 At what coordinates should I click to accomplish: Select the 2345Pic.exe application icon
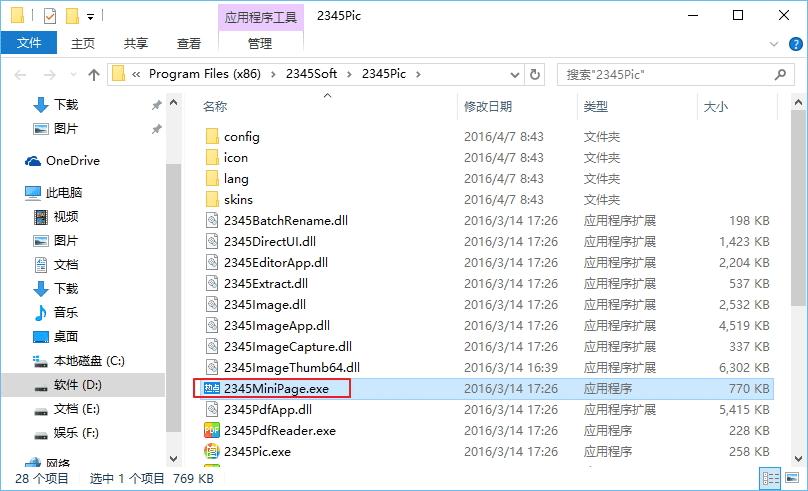(212, 451)
